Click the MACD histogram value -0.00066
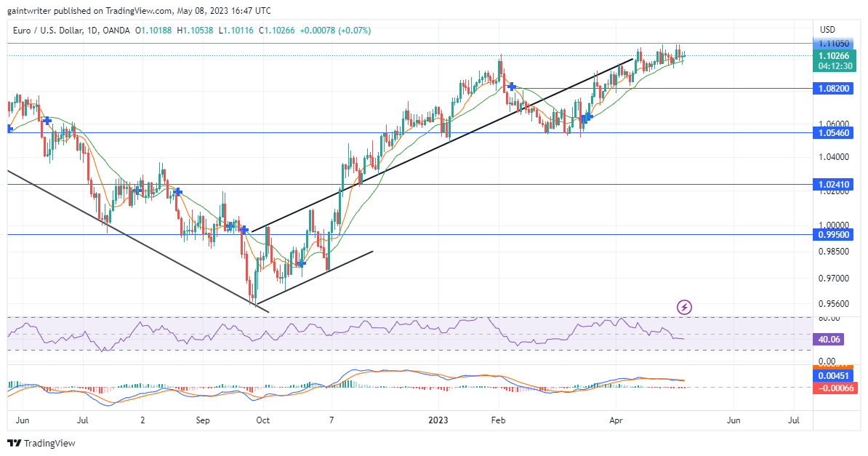The image size is (868, 456). pos(834,388)
